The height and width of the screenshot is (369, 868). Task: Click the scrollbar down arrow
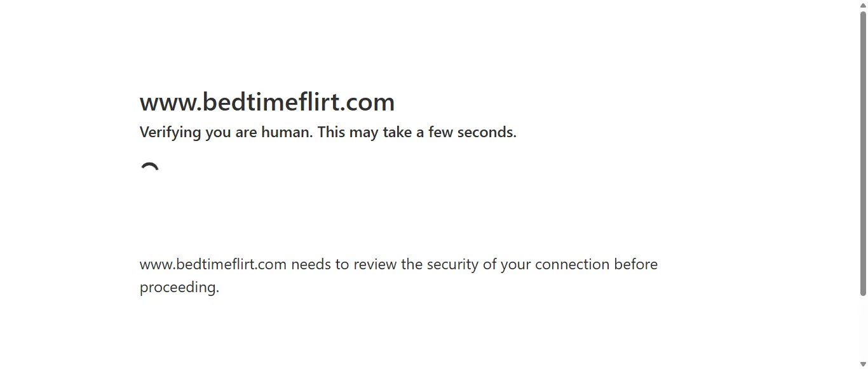[x=863, y=364]
